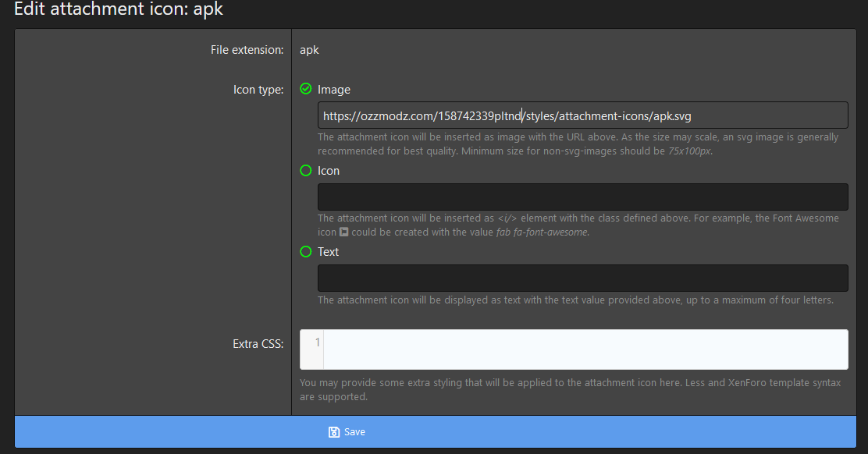The width and height of the screenshot is (868, 454).
Task: Focus the image URL input field
Action: coord(582,115)
